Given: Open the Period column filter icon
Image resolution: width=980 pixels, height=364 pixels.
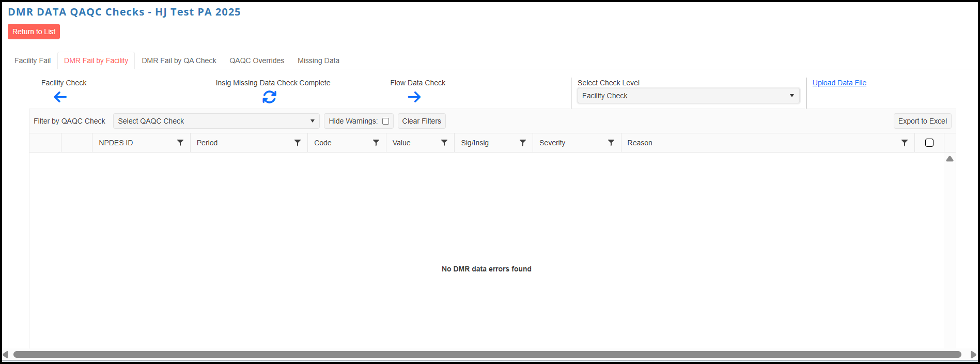Looking at the screenshot, I should [298, 143].
